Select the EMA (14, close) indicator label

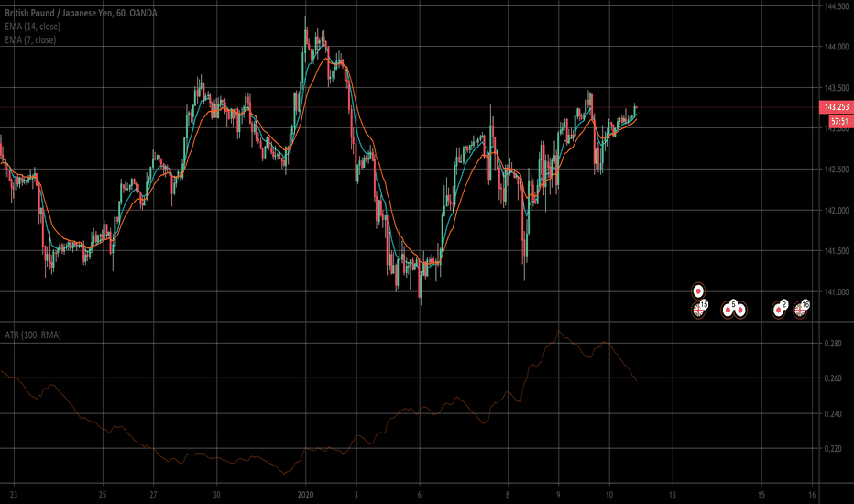30,26
